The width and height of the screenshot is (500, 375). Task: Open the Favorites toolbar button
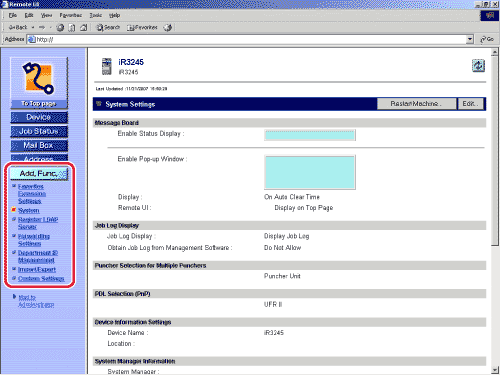click(142, 27)
